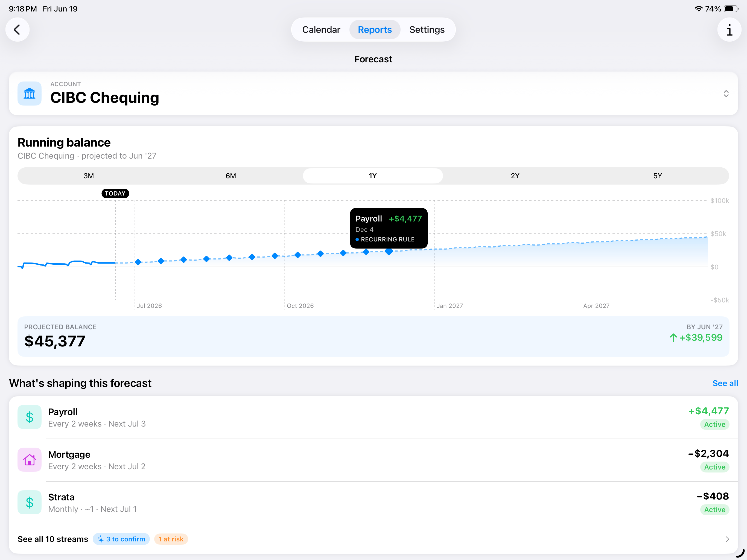Image resolution: width=747 pixels, height=560 pixels.
Task: Set the chart range to 6M
Action: point(231,176)
